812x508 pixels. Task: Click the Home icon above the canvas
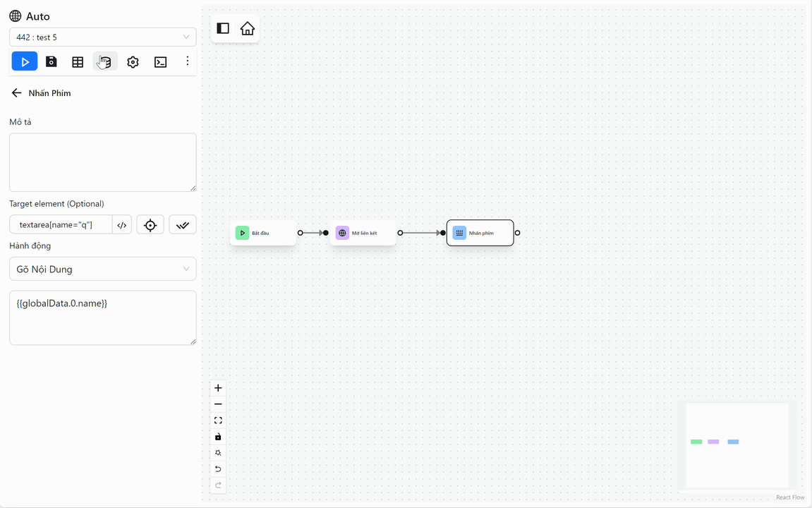[x=247, y=28]
